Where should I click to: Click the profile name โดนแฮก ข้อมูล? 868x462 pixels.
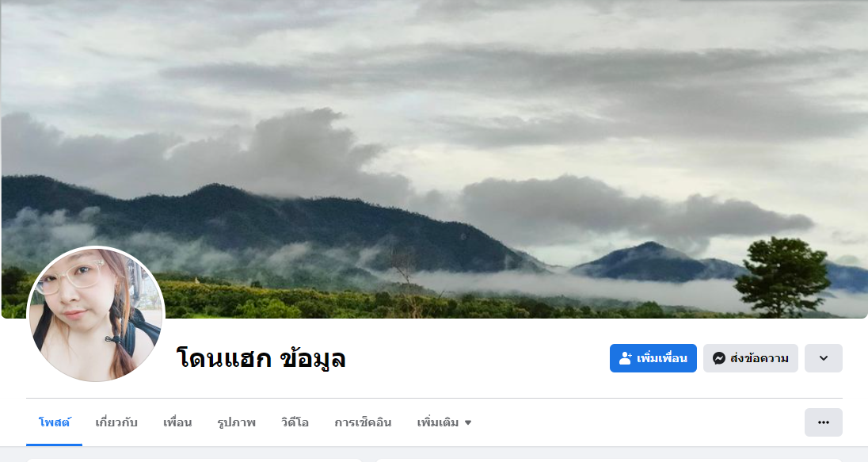(261, 358)
